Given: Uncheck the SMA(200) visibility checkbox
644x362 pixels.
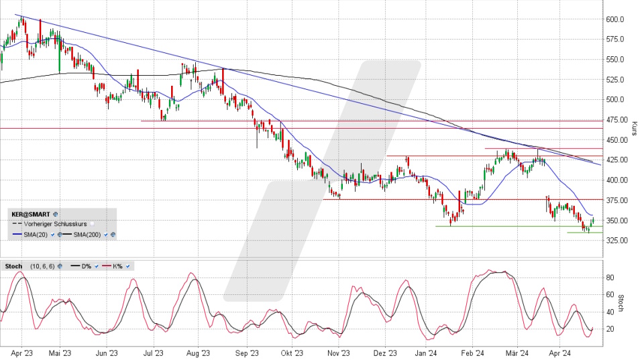Looking at the screenshot, I should click(106, 235).
